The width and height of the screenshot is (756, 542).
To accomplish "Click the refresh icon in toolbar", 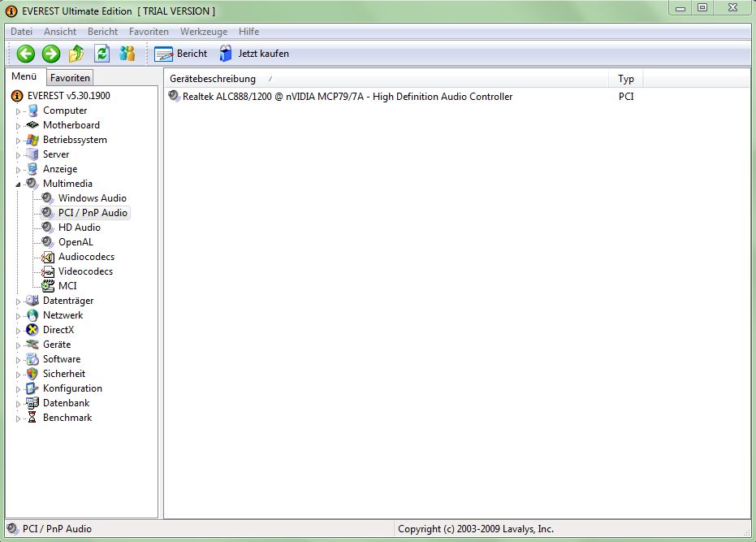I will (x=102, y=54).
